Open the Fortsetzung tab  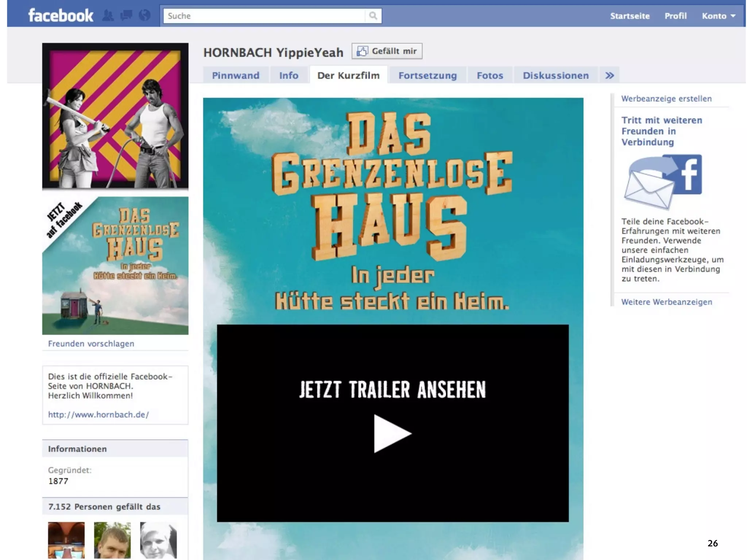coord(427,76)
